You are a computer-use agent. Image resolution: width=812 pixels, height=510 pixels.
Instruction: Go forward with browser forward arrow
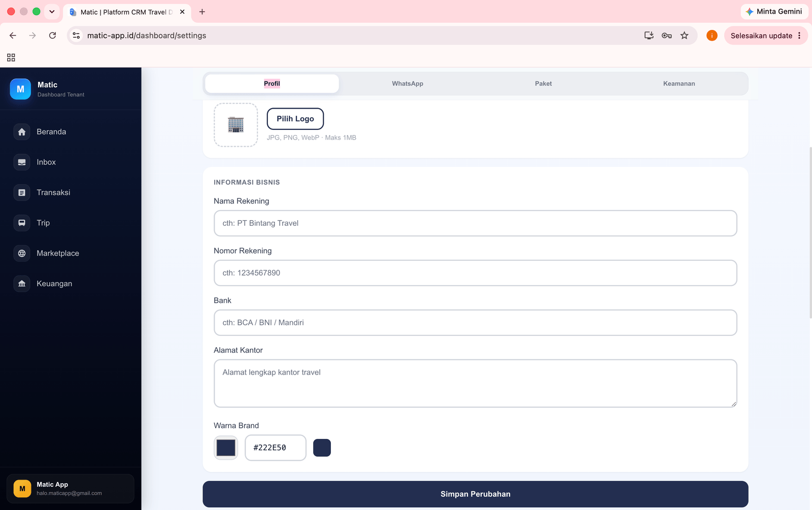(32, 36)
